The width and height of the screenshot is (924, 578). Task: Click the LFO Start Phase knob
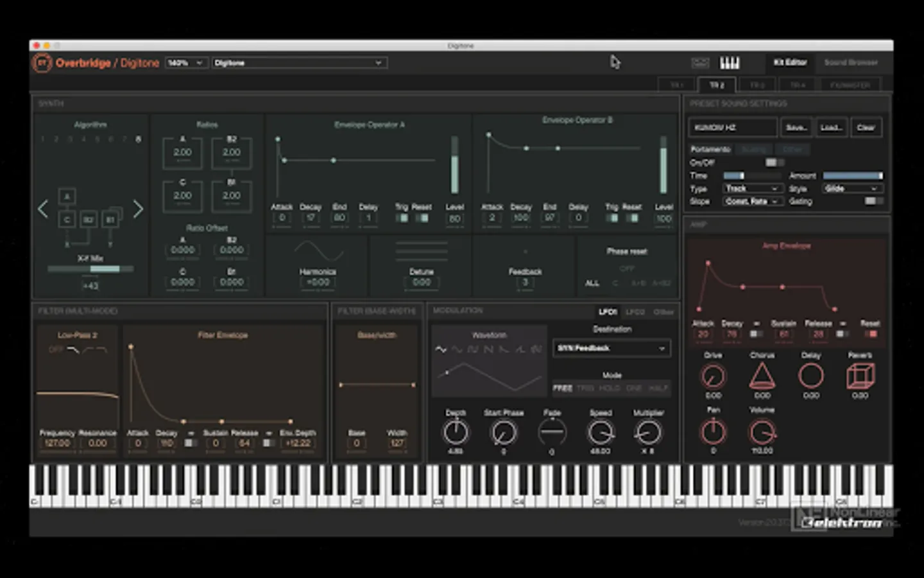[x=504, y=432]
